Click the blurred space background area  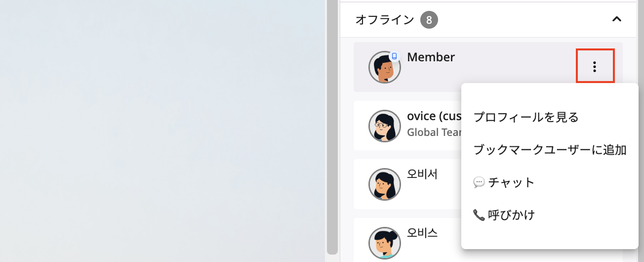point(162,131)
